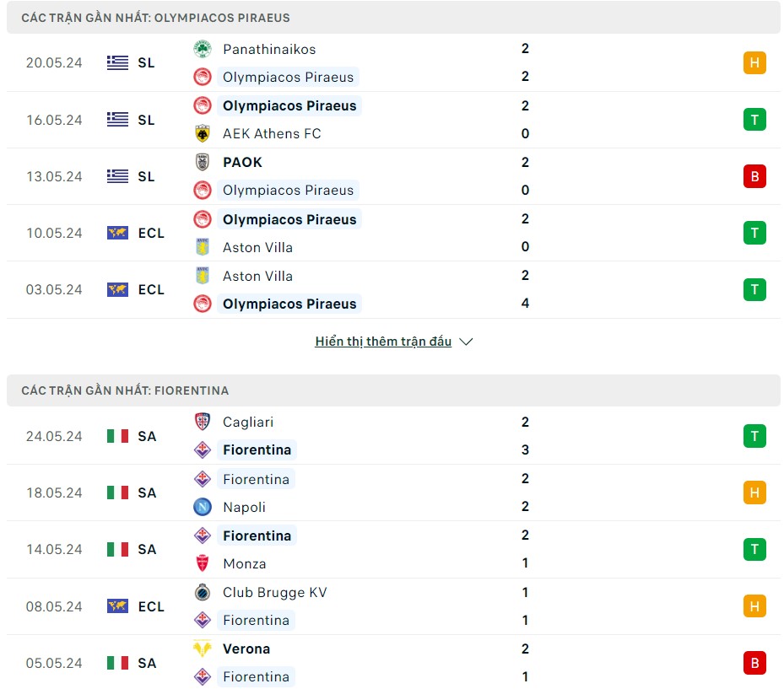
Task: Open the Club Brugge KV crest
Action: pyautogui.click(x=203, y=592)
